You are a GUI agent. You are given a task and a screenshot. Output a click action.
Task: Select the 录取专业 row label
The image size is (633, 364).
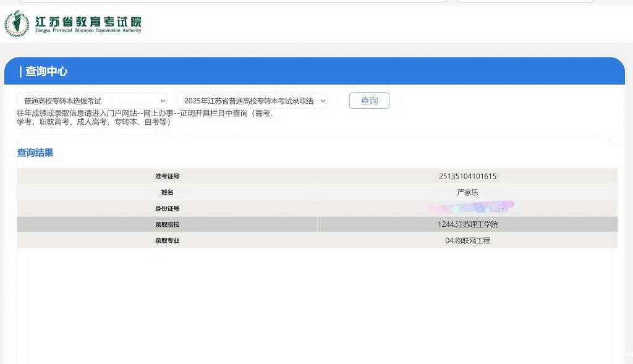[x=167, y=241]
